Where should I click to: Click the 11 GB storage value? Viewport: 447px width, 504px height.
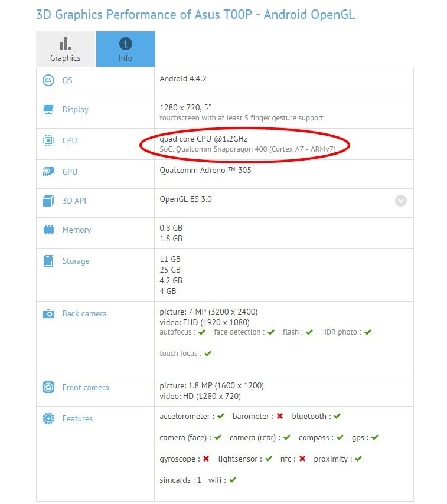[170, 259]
